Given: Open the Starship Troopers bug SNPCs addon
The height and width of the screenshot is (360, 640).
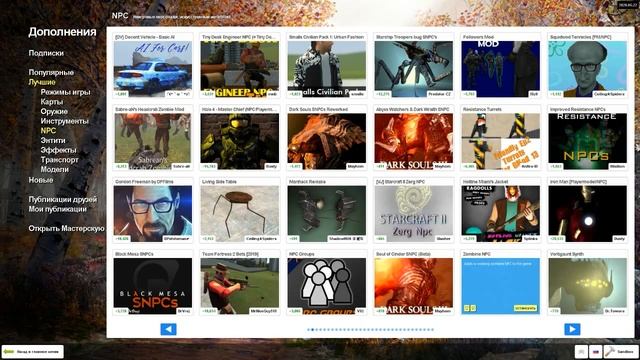Looking at the screenshot, I should click(x=413, y=69).
